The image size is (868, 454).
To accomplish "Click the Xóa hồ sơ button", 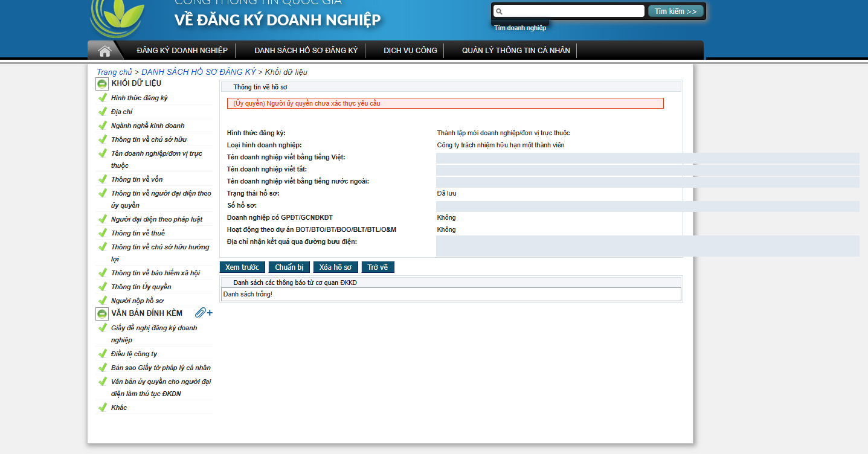I will coord(336,267).
